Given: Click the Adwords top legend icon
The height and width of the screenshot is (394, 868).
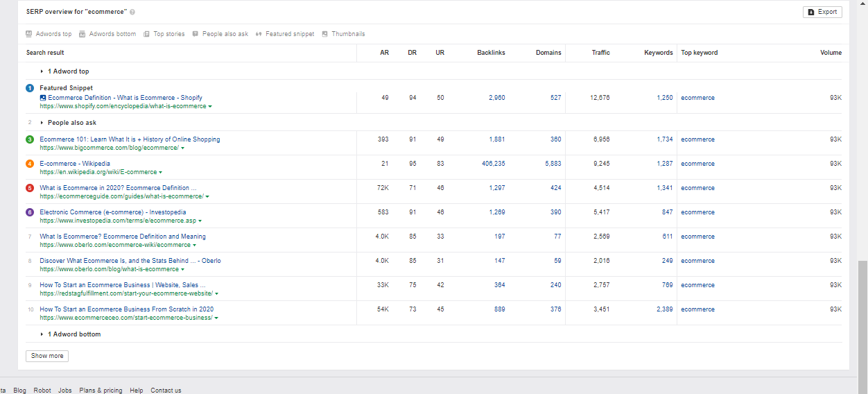Looking at the screenshot, I should 29,34.
